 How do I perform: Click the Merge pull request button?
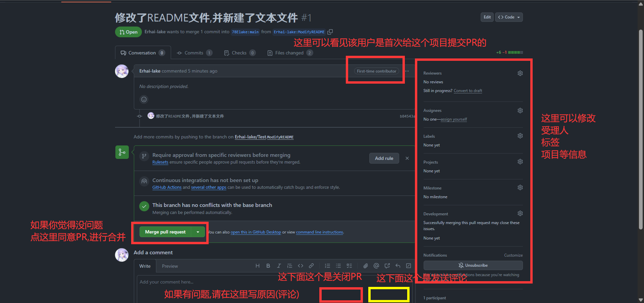165,232
